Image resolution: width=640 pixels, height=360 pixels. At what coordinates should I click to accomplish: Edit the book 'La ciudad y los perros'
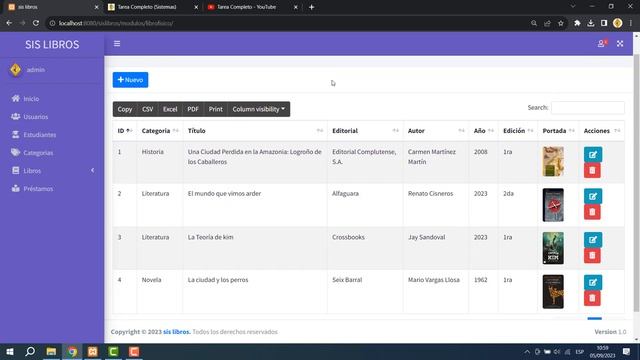(593, 282)
